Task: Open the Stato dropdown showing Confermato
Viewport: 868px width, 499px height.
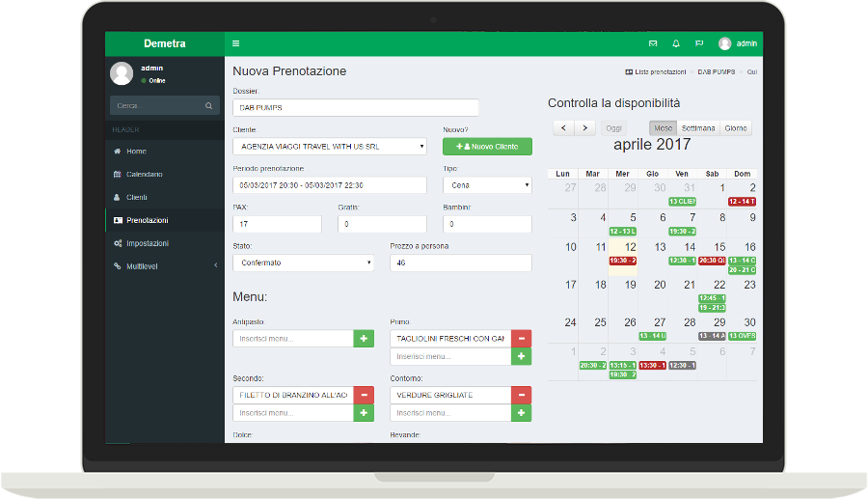Action: (303, 263)
